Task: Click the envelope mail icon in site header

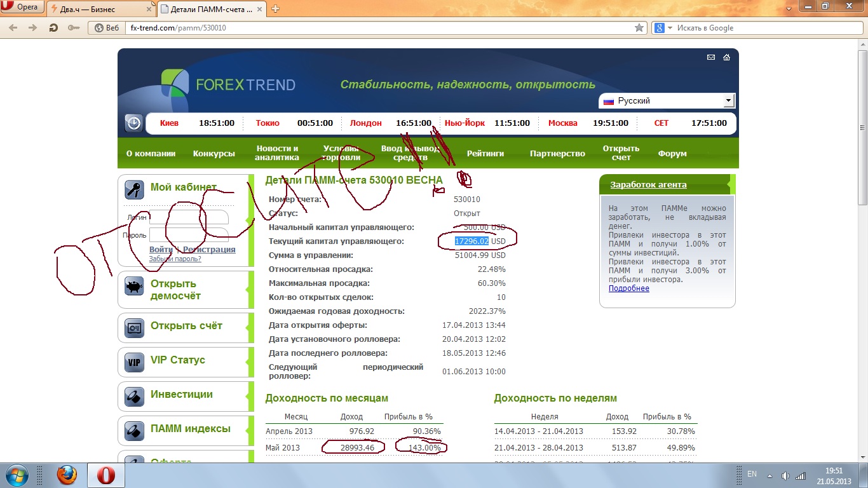Action: 711,57
